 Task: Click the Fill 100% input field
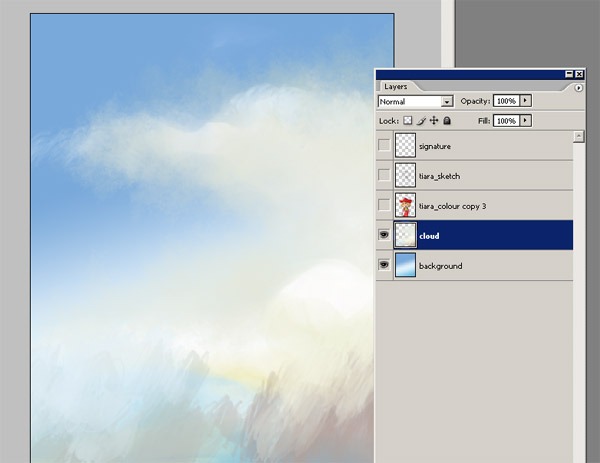point(506,121)
